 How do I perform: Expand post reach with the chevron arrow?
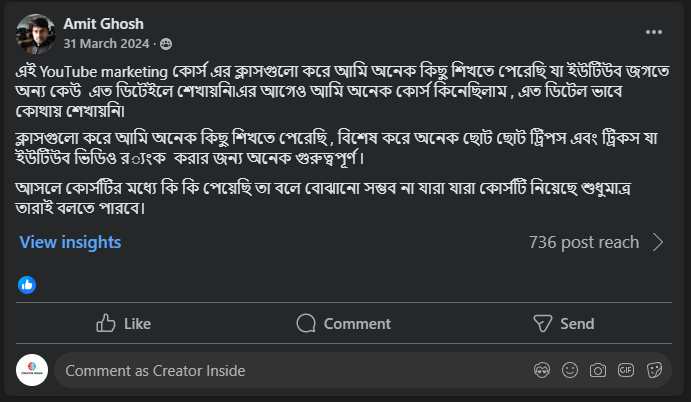(x=658, y=242)
